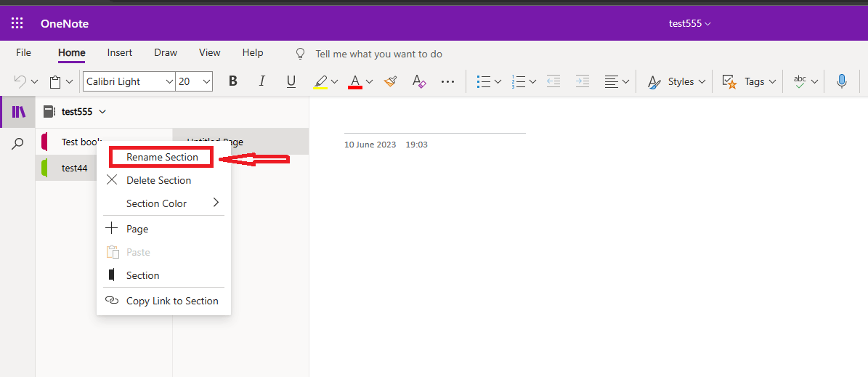
Task: Select the Home ribbon tab
Action: (x=71, y=52)
